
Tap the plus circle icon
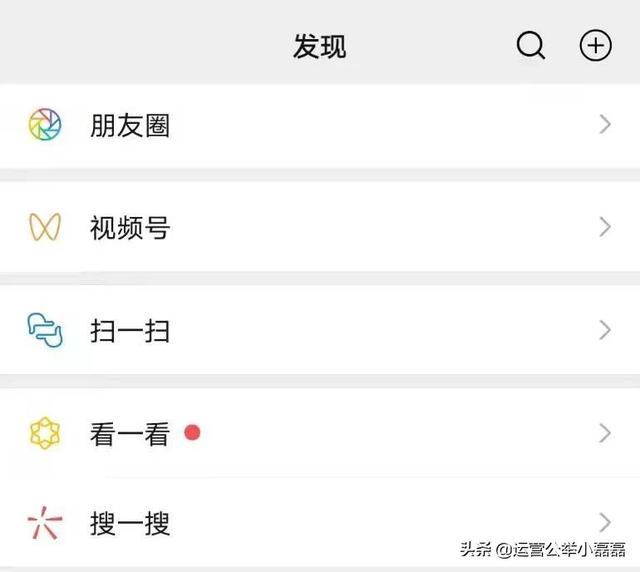coord(596,45)
